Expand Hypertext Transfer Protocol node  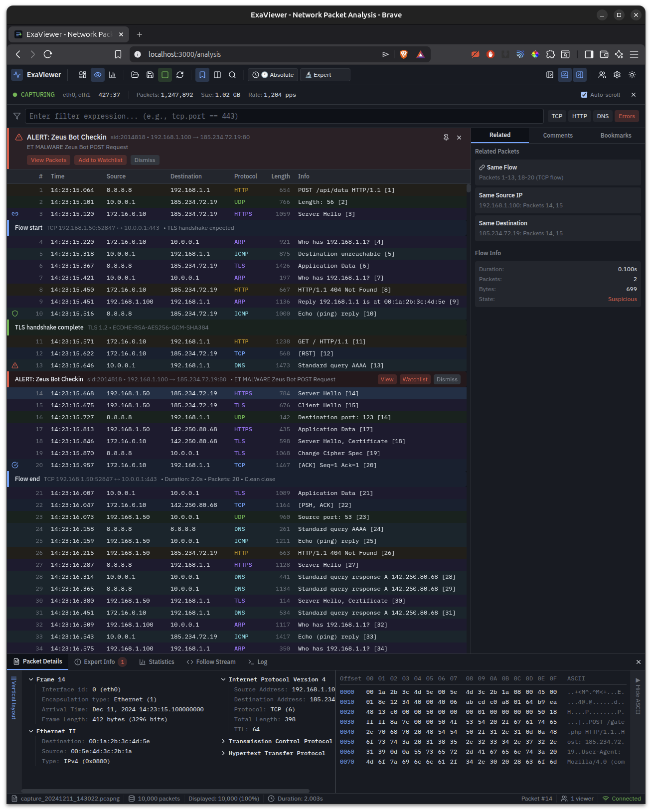[223, 753]
